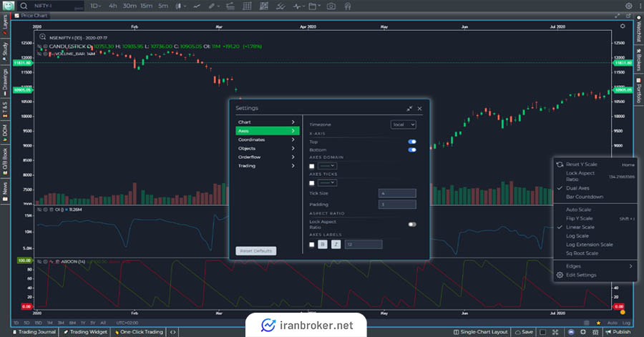
Task: Select the drawing pencil tool icon
Action: tap(212, 6)
